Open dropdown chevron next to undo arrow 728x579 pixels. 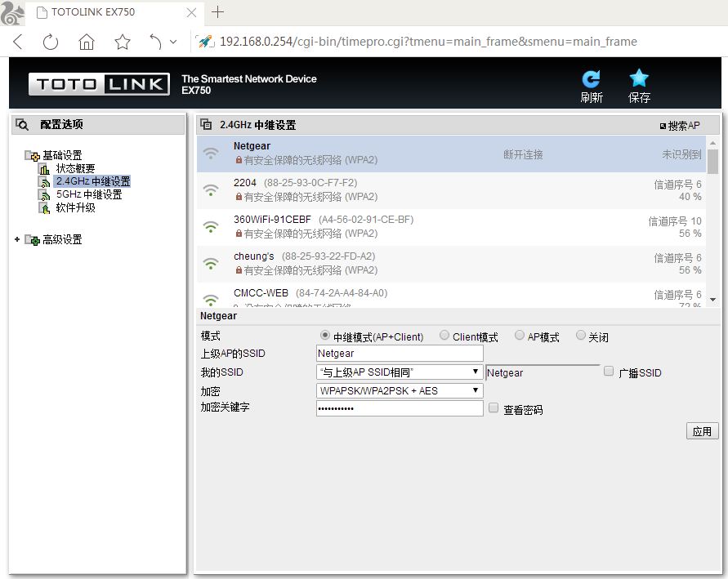[x=173, y=42]
